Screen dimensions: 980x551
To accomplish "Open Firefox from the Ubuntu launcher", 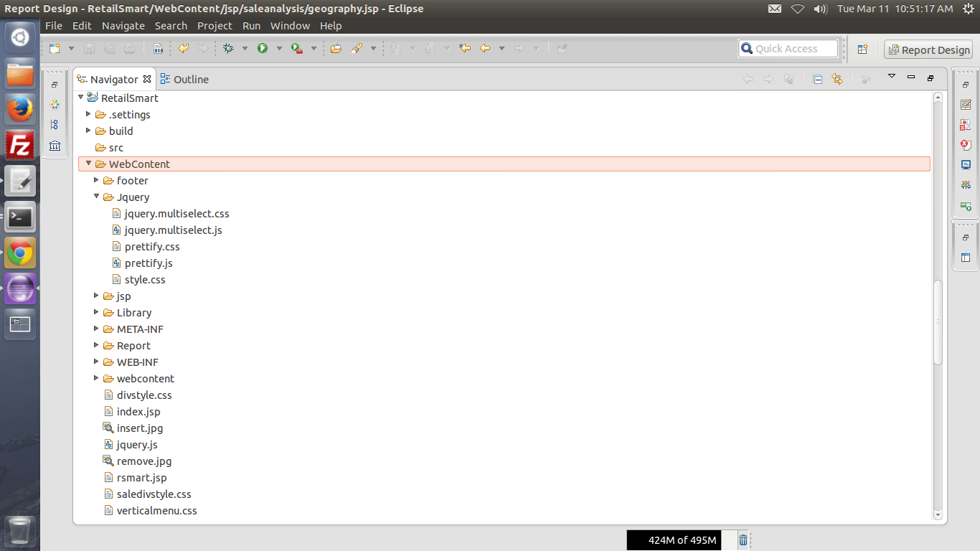I will (19, 109).
